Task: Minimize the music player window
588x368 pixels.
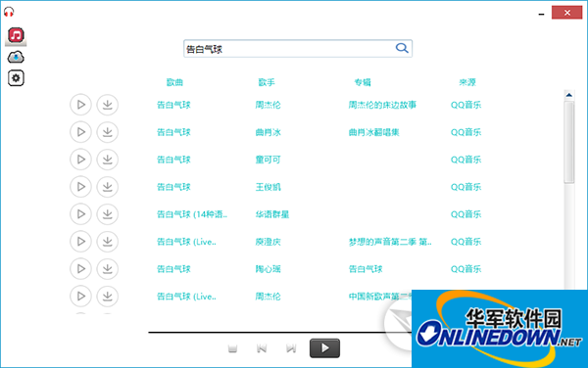Action: coord(541,14)
